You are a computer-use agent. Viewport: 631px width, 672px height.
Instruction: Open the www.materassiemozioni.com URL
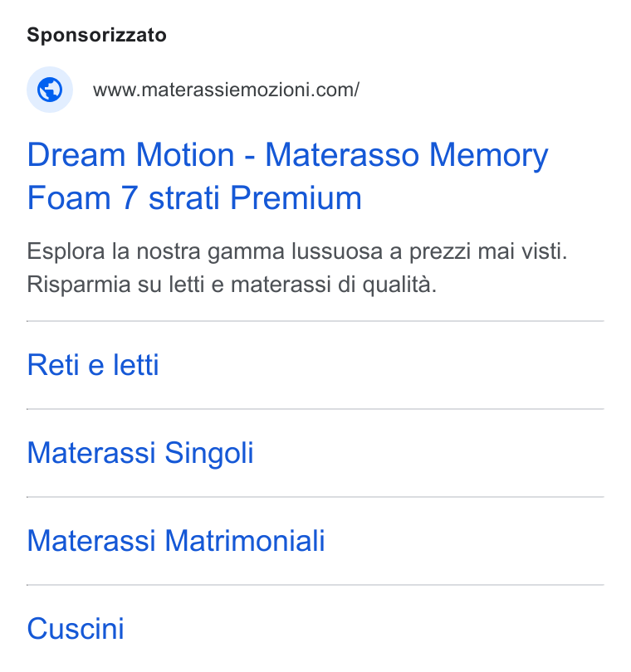click(226, 90)
